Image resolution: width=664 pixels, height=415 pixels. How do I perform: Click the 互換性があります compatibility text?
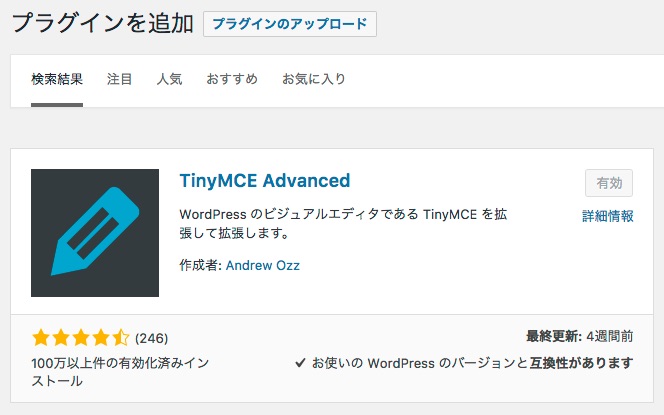click(581, 363)
